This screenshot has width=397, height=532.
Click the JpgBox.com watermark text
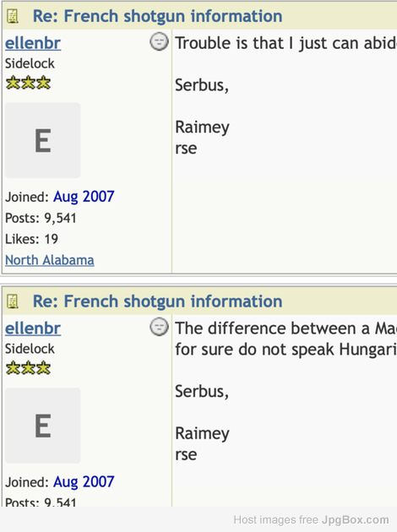356,520
